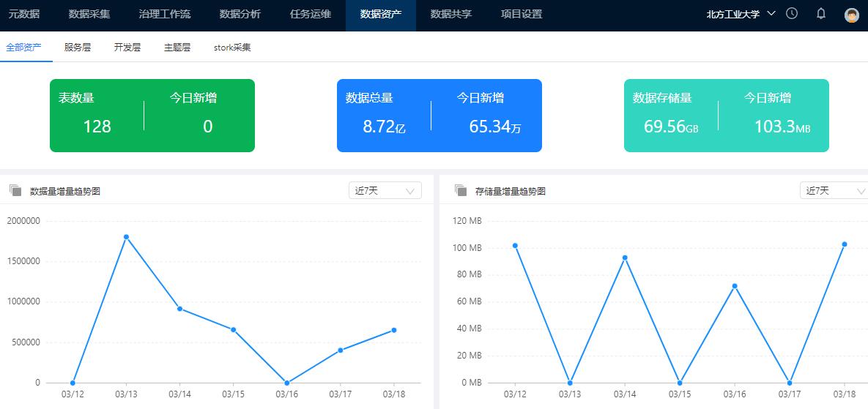Select the stork采集 tab
The width and height of the screenshot is (868, 409).
click(x=232, y=48)
